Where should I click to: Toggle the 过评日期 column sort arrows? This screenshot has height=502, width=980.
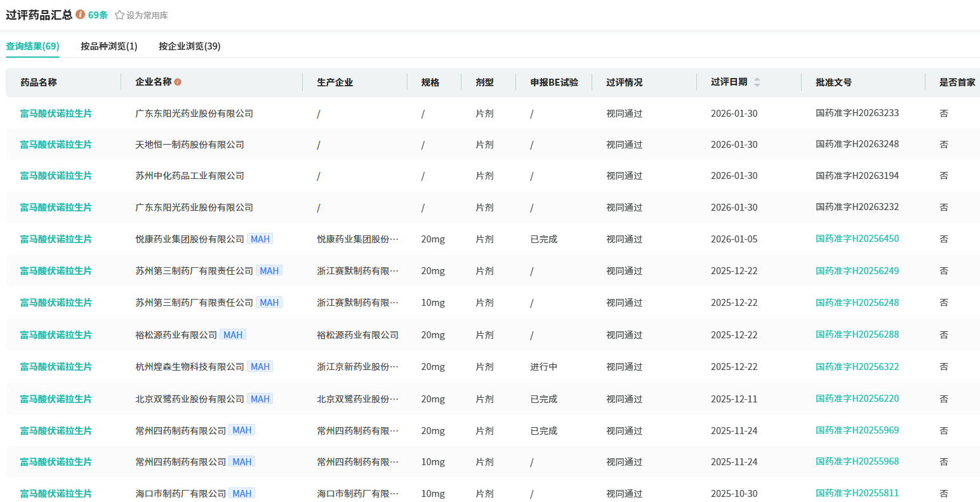point(757,83)
